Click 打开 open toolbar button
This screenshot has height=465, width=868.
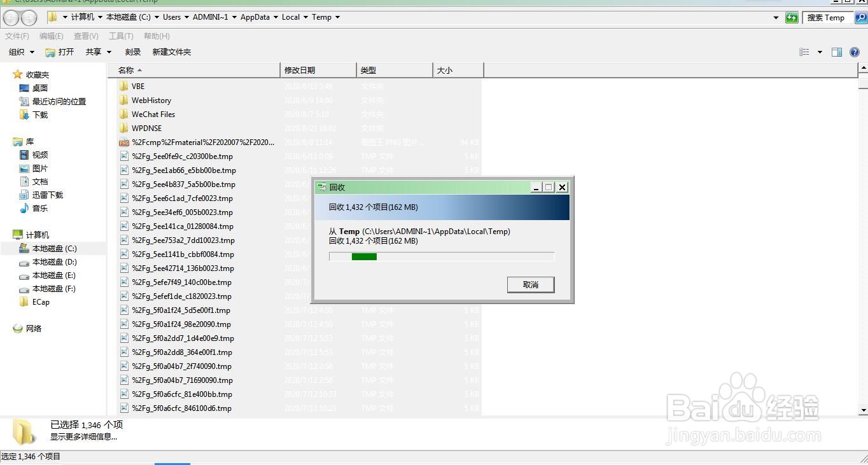pyautogui.click(x=60, y=52)
